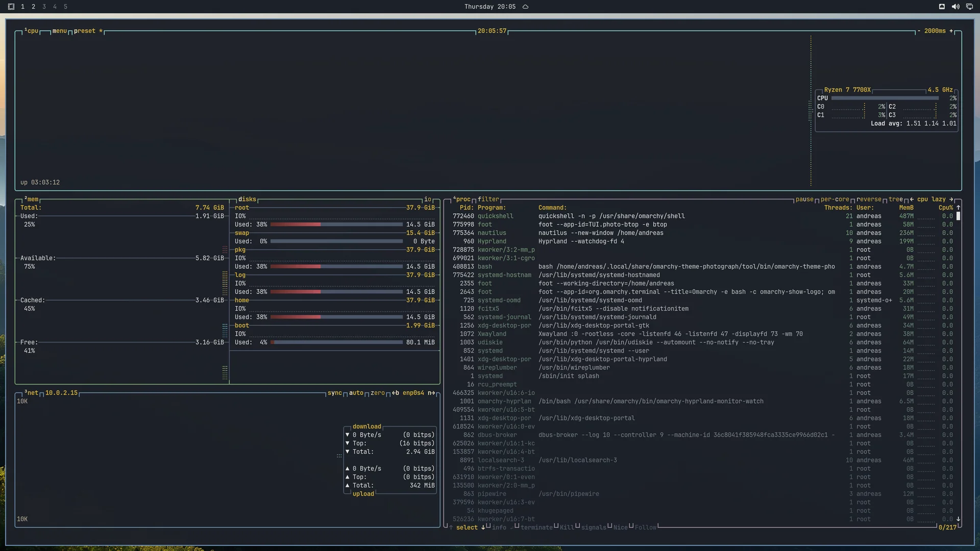The image size is (980, 551).
Task: Click proc list scroll down arrow
Action: [958, 519]
